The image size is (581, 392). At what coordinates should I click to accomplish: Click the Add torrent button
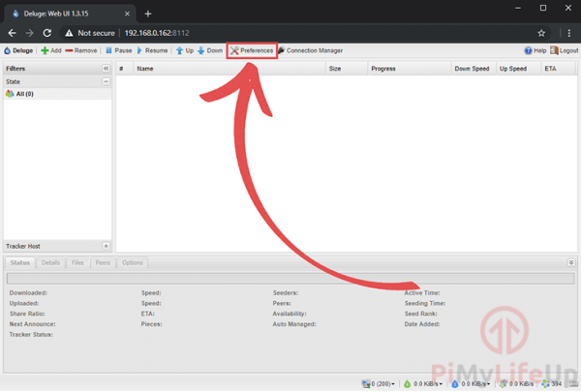coord(50,50)
